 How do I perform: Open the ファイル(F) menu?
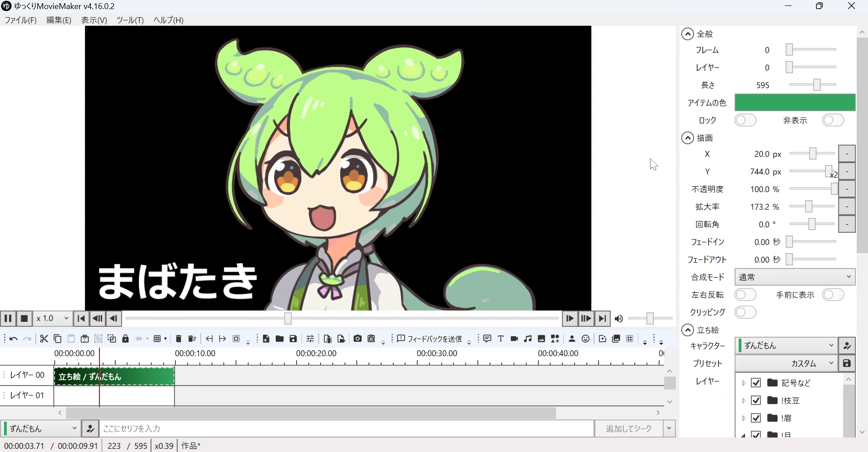20,20
